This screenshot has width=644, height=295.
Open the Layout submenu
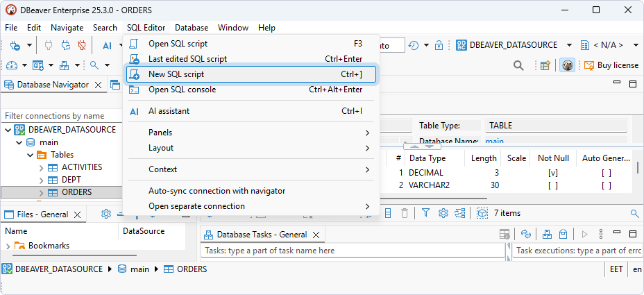coord(251,147)
